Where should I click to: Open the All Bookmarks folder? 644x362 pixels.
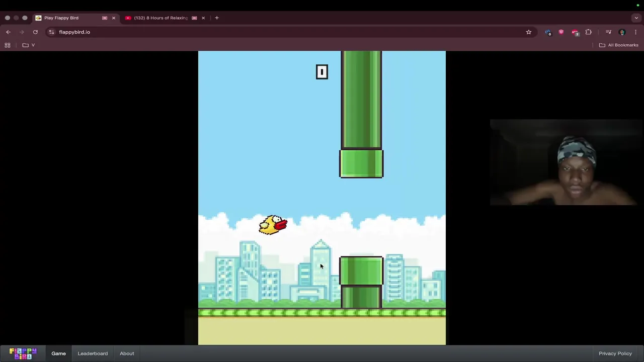(x=619, y=45)
